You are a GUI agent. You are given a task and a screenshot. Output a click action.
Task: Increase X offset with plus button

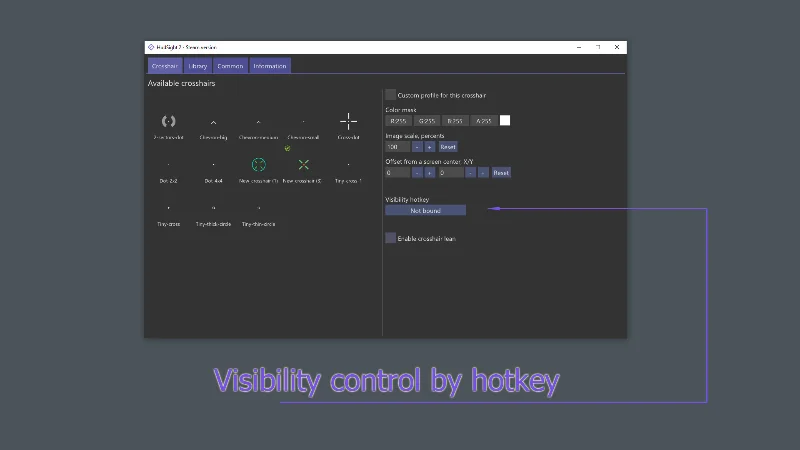430,172
